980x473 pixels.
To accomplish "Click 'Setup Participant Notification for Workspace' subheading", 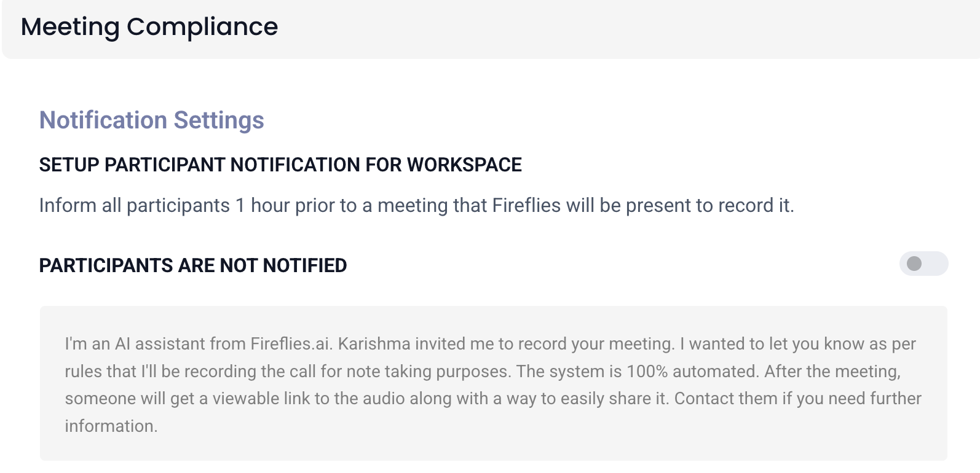I will click(x=280, y=165).
